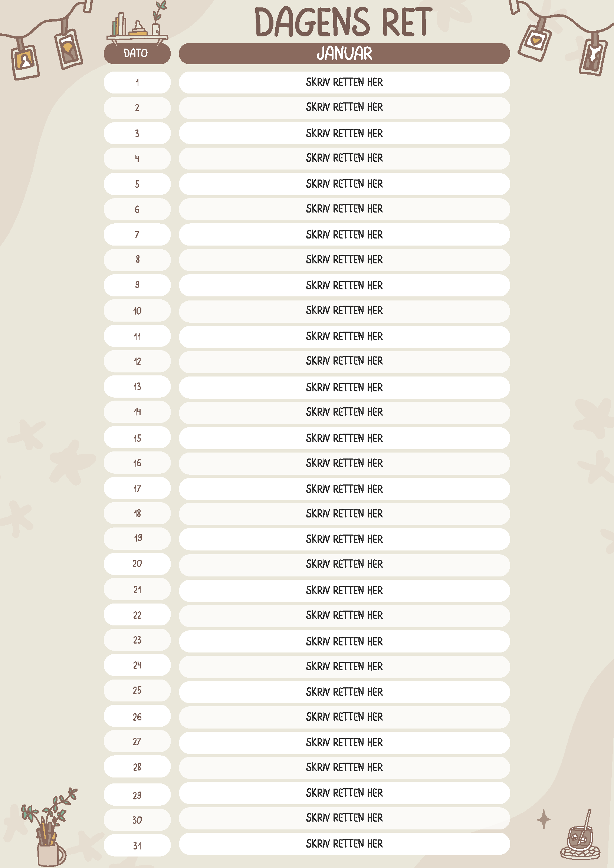Click the dish field for date 5
Viewport: 614px width, 868px height.
[x=344, y=184]
